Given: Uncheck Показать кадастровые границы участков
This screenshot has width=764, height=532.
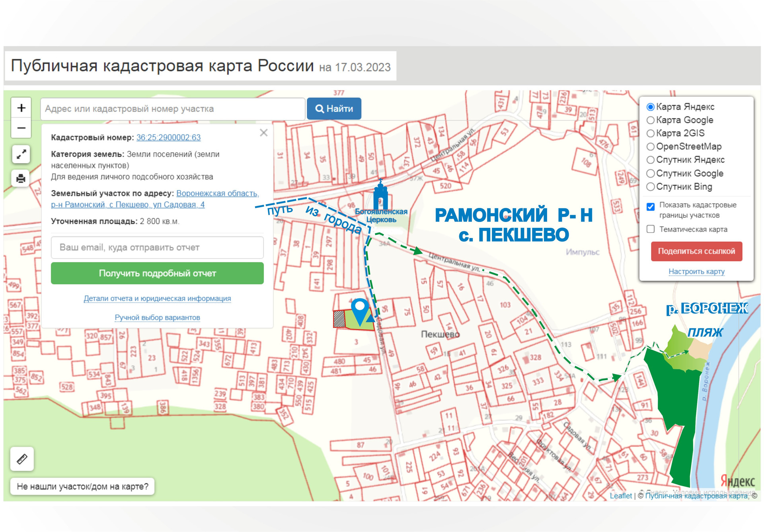Looking at the screenshot, I should click(651, 207).
